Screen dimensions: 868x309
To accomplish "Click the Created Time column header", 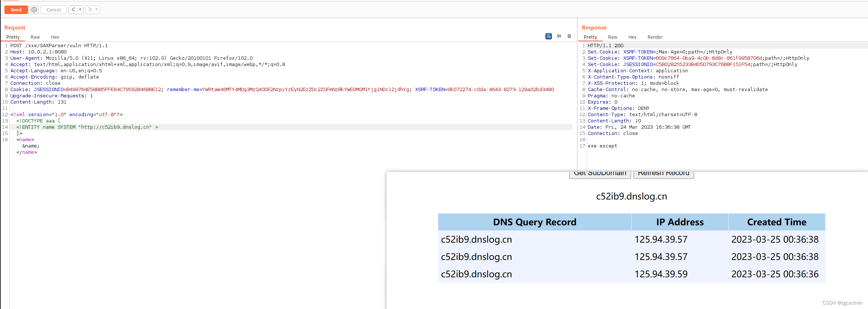I will [777, 222].
